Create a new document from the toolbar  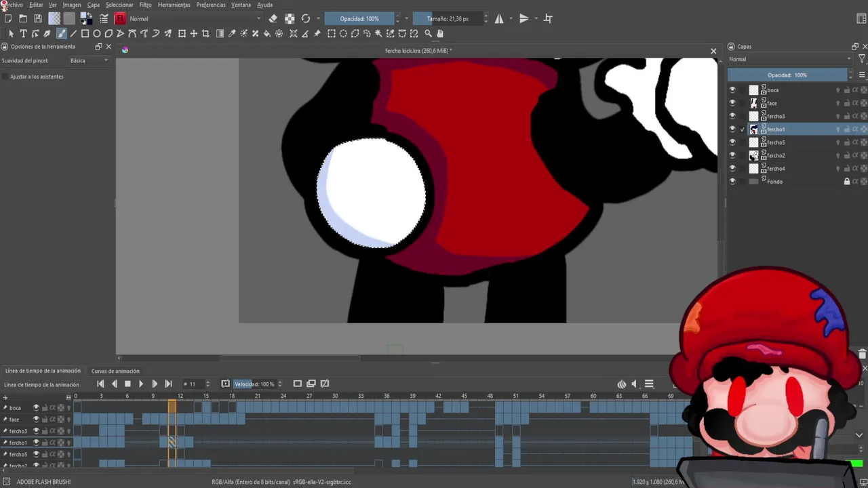(8, 19)
